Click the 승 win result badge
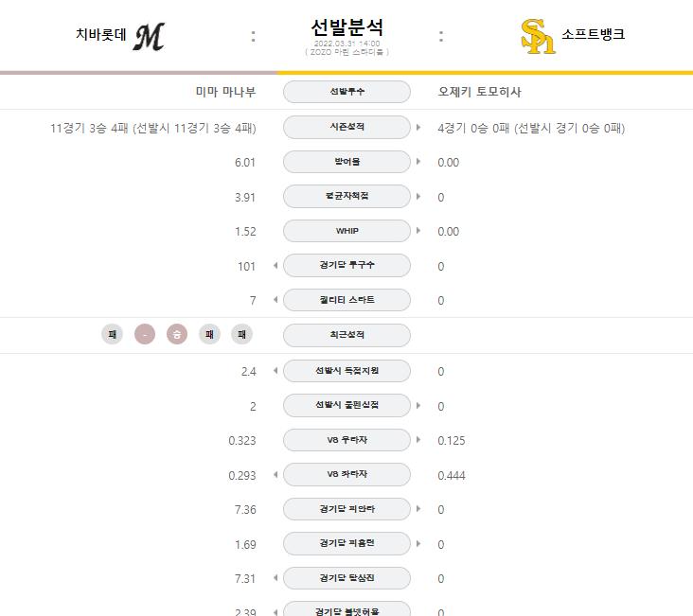 177,334
